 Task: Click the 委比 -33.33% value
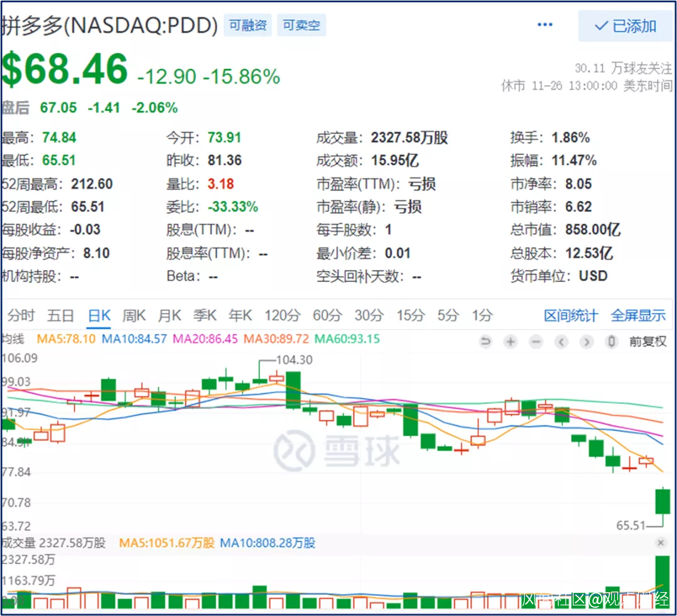click(x=233, y=207)
